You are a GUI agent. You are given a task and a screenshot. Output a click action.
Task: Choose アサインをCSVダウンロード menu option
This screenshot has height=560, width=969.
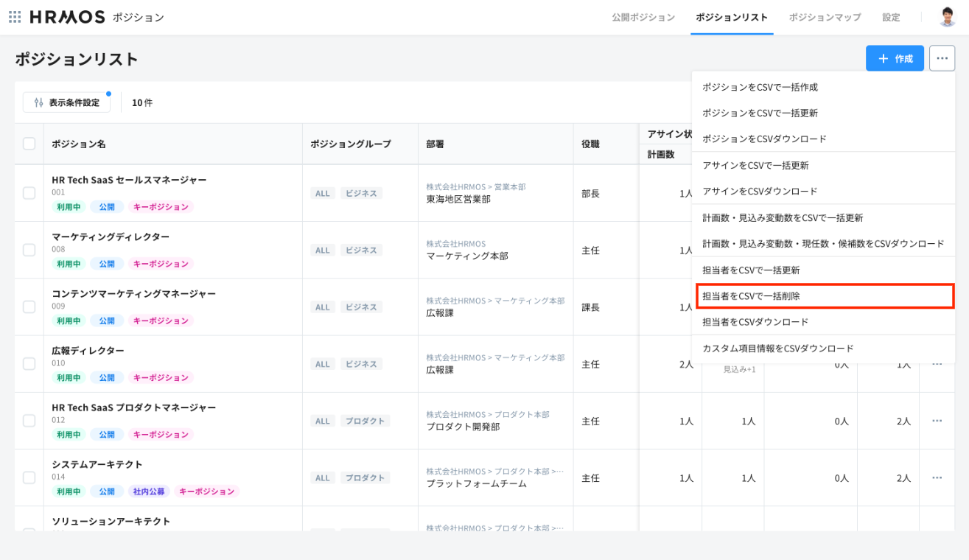(x=760, y=192)
